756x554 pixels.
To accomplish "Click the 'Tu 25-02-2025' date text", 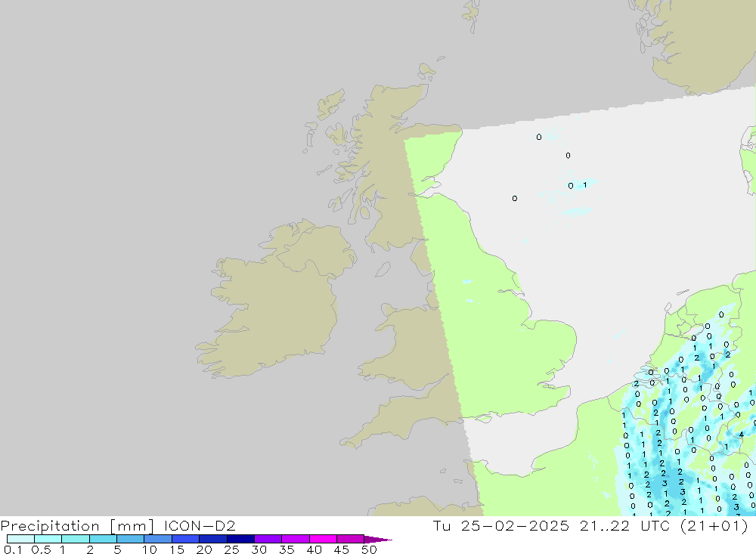I will click(501, 525).
